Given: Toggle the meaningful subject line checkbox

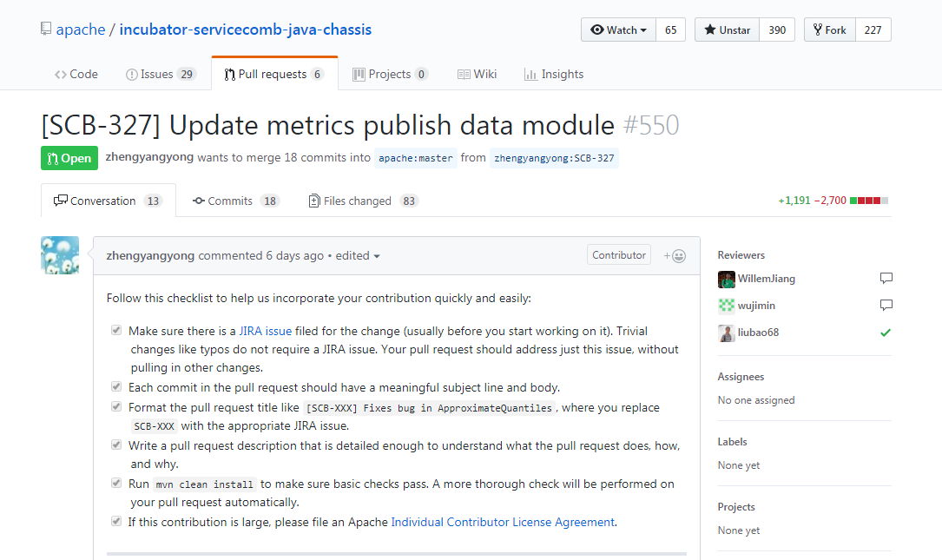Looking at the screenshot, I should [x=116, y=387].
